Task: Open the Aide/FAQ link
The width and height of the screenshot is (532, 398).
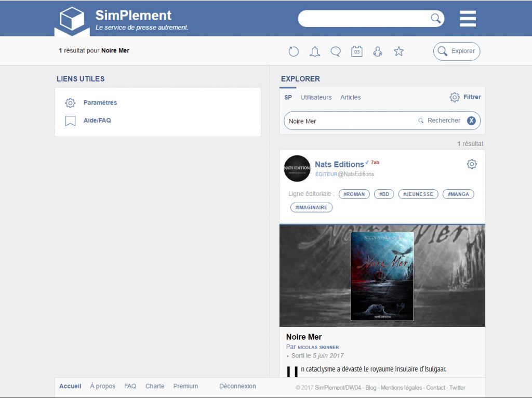Action: coord(97,120)
